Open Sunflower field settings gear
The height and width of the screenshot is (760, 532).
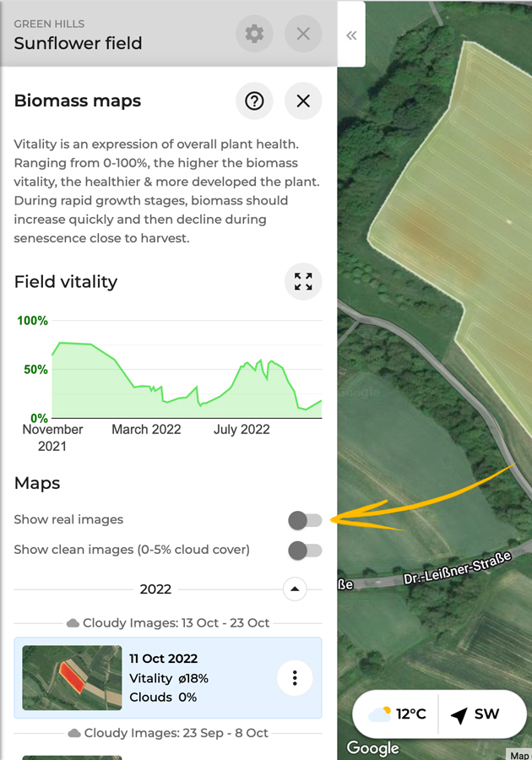point(254,34)
